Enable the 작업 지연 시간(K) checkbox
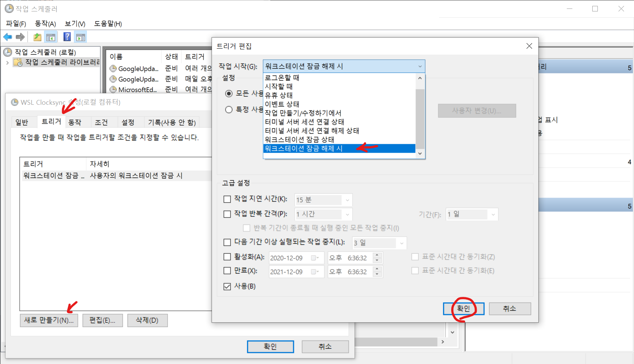The image size is (634, 364). click(x=227, y=199)
